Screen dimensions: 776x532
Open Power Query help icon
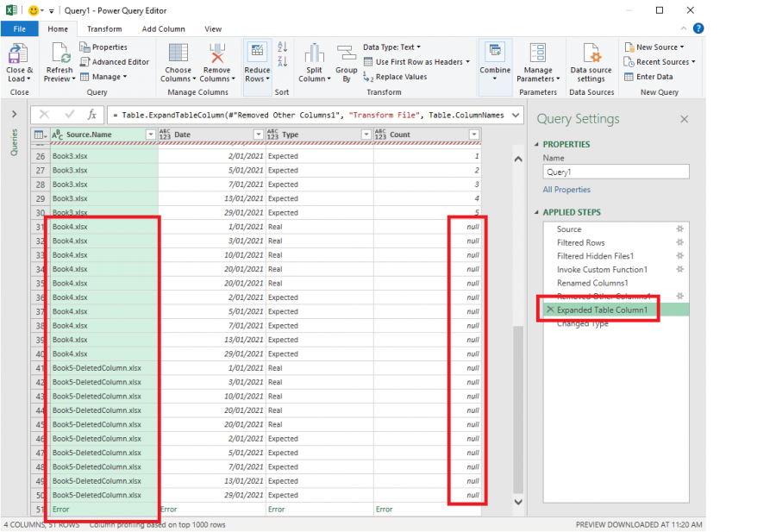point(698,28)
